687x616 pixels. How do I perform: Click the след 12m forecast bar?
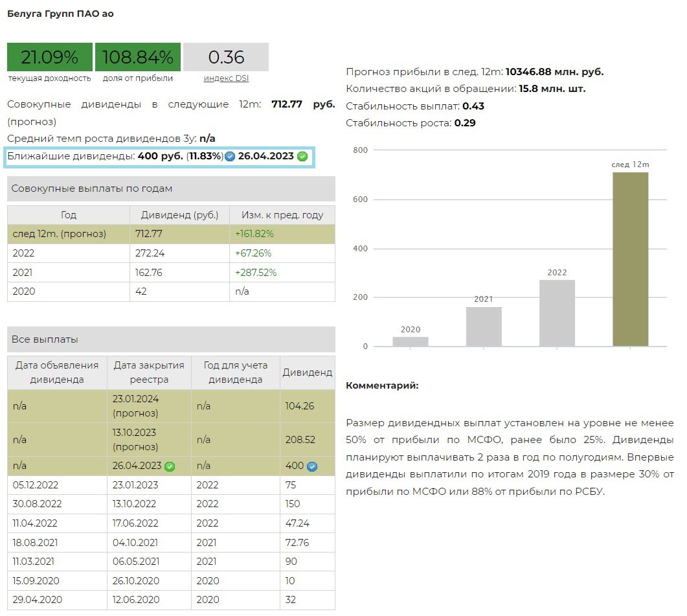(630, 259)
